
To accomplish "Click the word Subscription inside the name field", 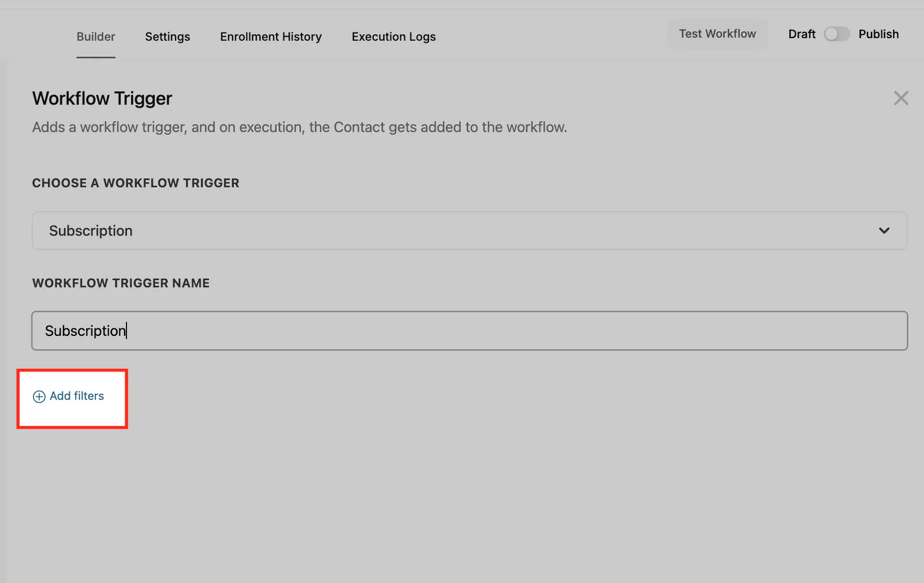I will coord(85,331).
